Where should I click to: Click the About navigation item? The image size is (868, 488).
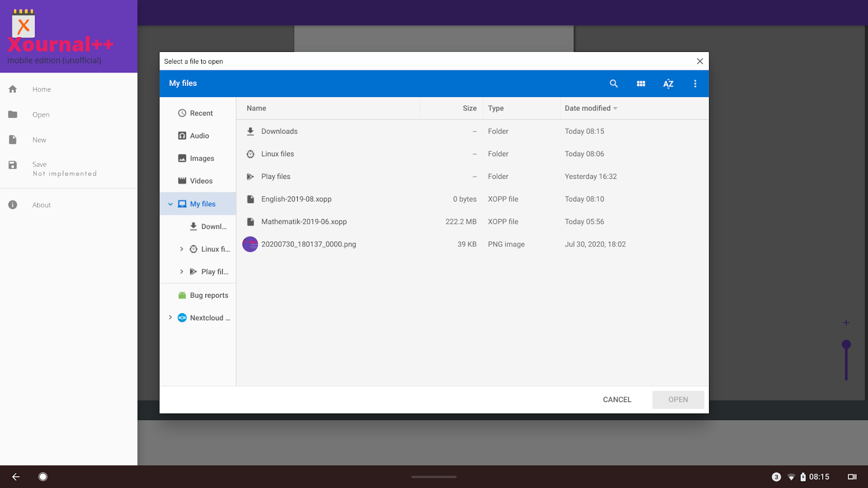coord(41,205)
